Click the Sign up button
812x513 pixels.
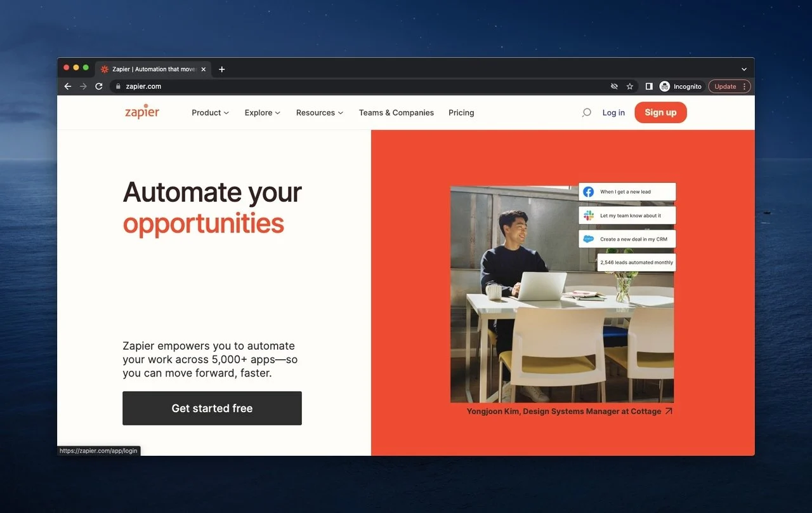click(x=660, y=112)
